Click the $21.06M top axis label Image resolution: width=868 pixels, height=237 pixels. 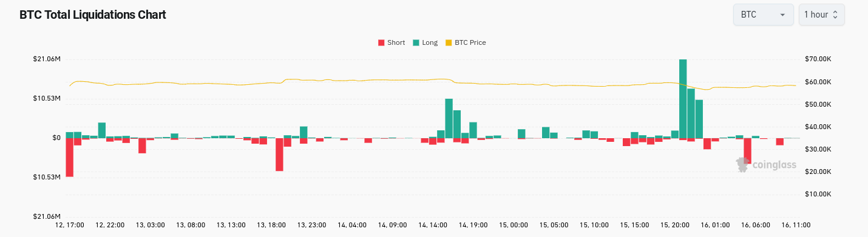(47, 59)
